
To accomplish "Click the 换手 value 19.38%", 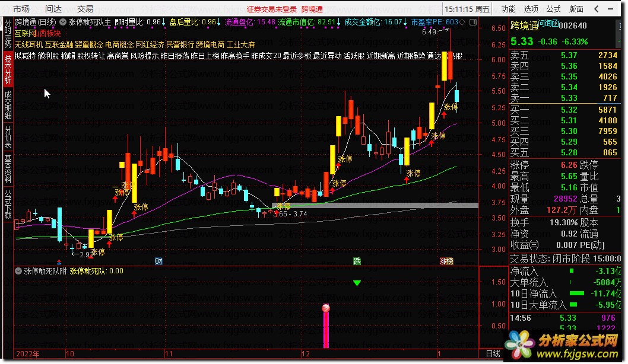I will pyautogui.click(x=563, y=223).
